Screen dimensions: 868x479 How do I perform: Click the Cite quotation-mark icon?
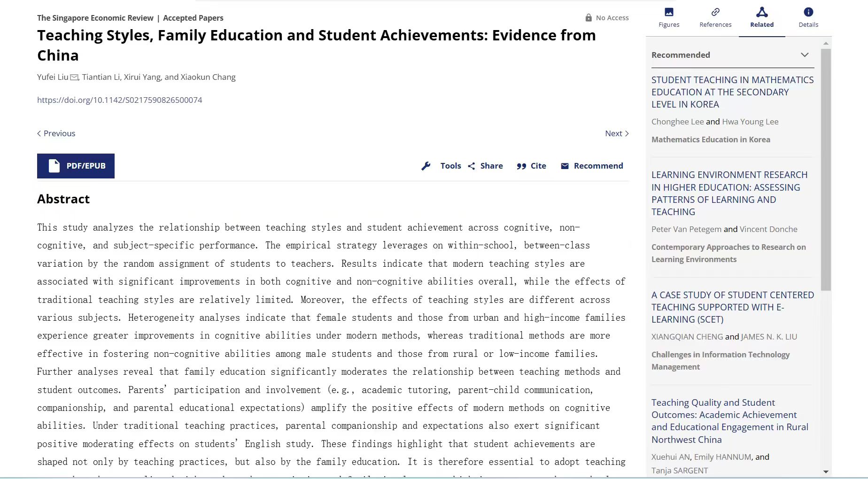tap(521, 166)
